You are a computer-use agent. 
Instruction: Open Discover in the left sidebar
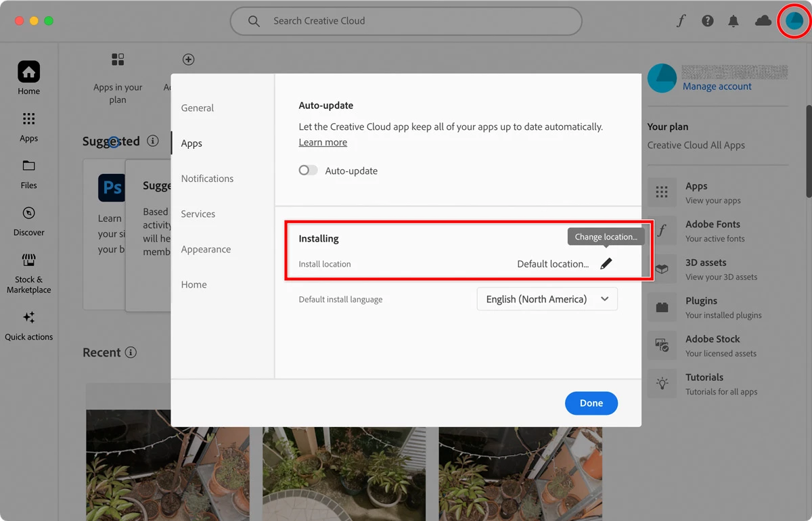coord(28,221)
